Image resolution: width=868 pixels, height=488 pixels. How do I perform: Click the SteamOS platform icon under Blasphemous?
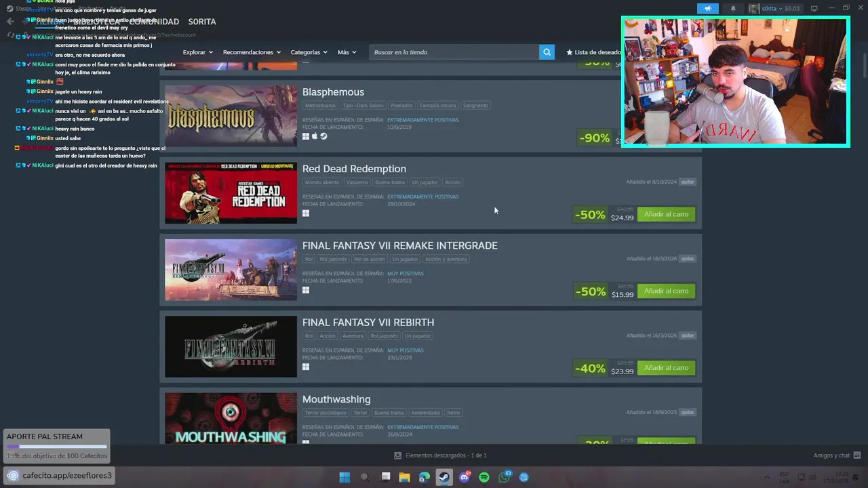click(x=323, y=136)
